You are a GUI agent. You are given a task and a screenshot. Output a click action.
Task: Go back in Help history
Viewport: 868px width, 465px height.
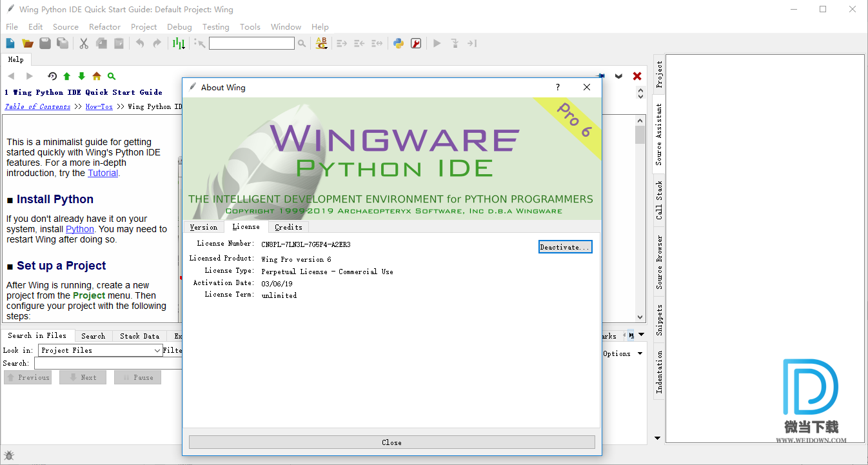click(11, 76)
